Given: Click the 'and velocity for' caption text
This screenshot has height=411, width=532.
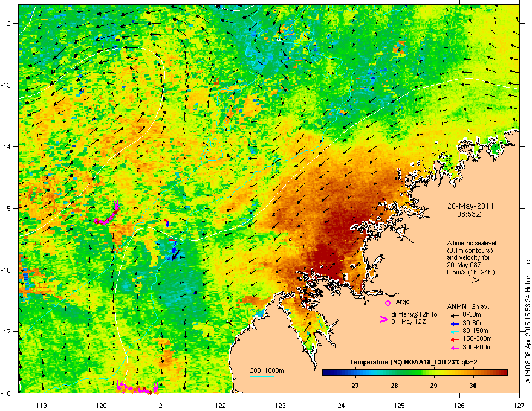Looking at the screenshot, I should click(468, 257).
